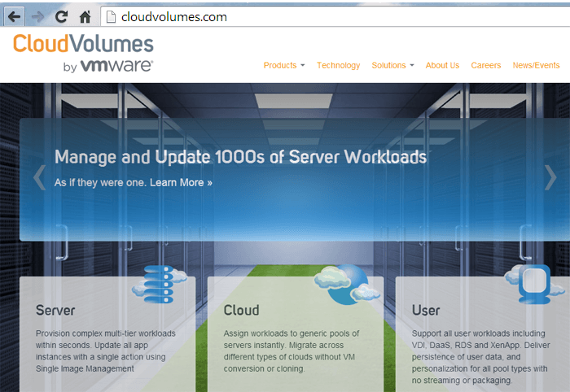Open the Technology menu item
Viewport: 570px width, 392px height.
tap(338, 65)
